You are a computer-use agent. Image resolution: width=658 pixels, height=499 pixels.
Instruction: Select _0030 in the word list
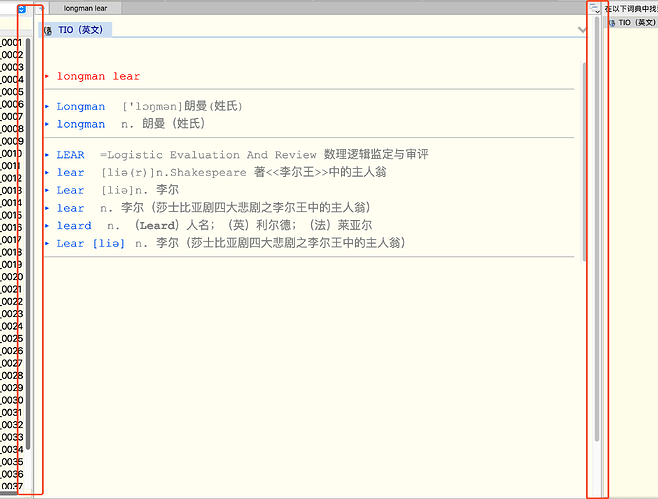point(11,400)
